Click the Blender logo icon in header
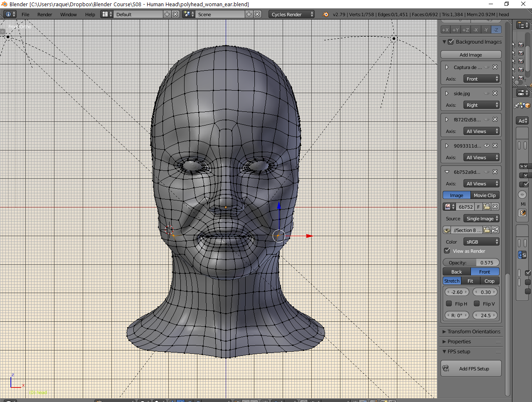Screen dimensions: 532x402 [x=325, y=14]
